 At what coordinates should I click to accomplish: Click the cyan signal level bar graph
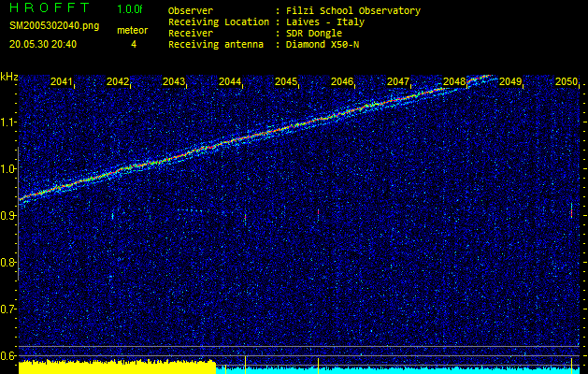(398, 370)
